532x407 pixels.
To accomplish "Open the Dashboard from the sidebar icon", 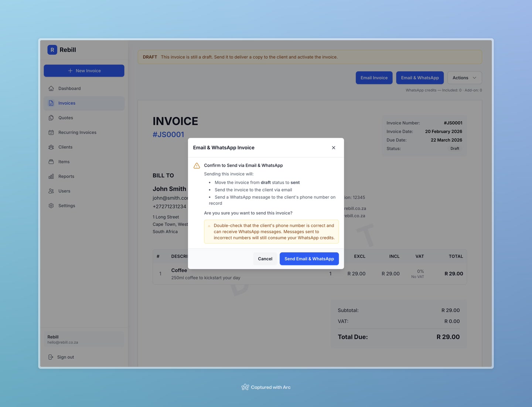I will click(51, 88).
